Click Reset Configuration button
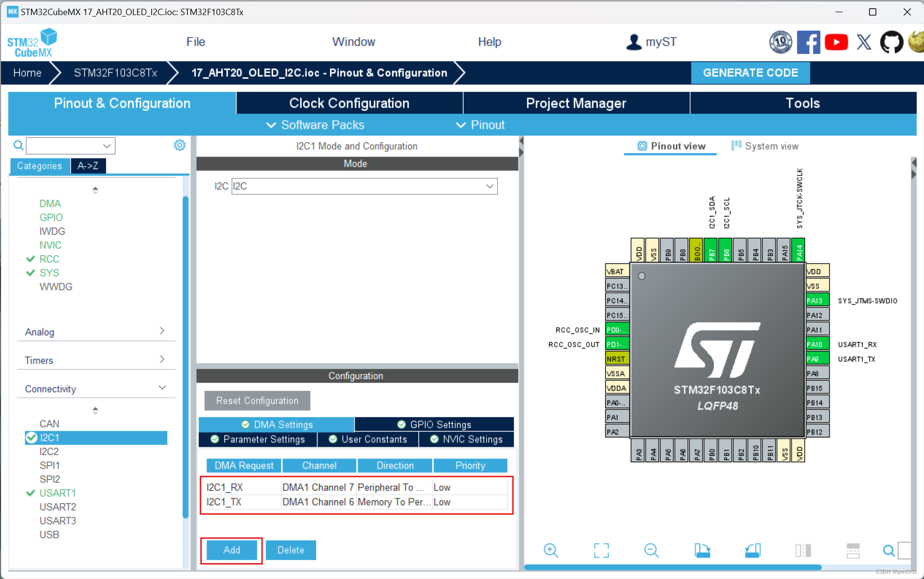The width and height of the screenshot is (924, 579). (x=257, y=401)
